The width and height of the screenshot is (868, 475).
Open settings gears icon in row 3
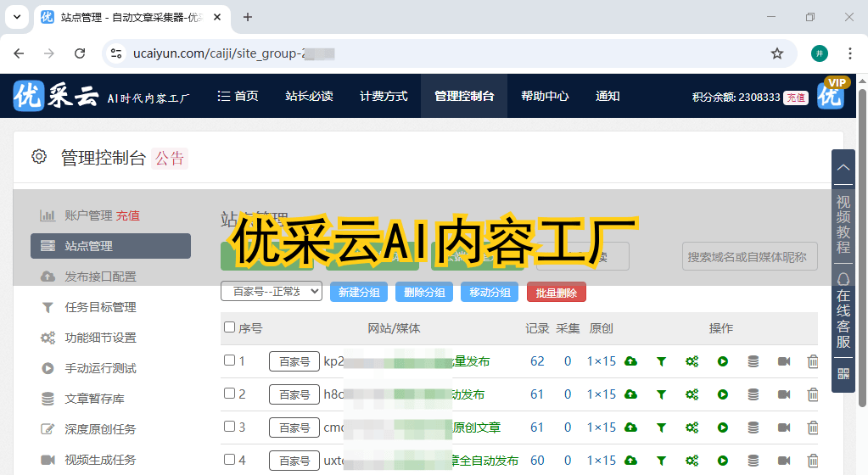click(x=692, y=427)
